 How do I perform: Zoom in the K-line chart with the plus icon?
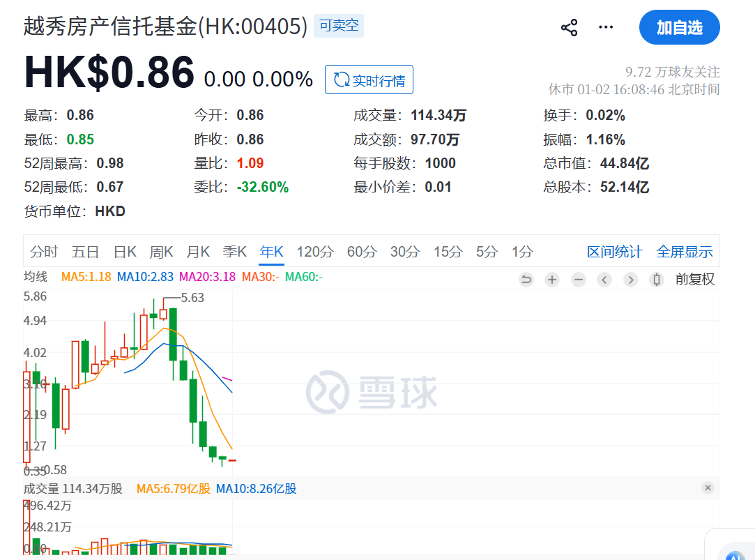coord(552,280)
